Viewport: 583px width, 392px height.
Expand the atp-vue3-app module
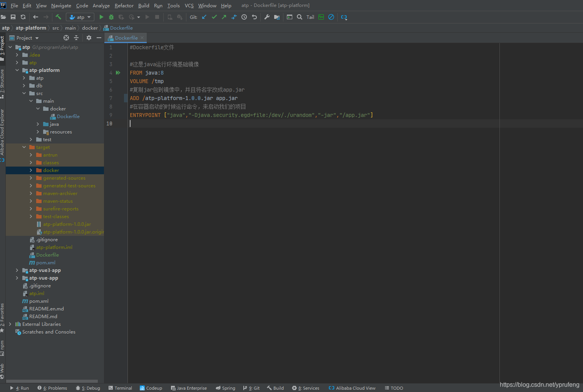click(x=17, y=270)
